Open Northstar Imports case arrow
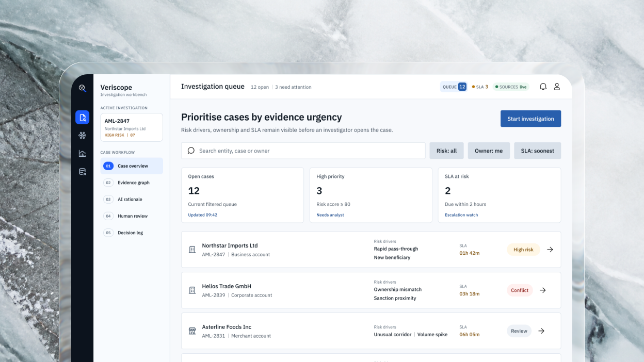This screenshot has width=644, height=362. click(550, 250)
